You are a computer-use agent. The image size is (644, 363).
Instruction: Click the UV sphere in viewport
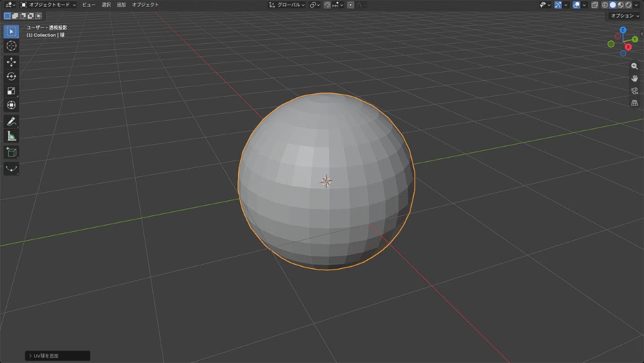coord(327,181)
